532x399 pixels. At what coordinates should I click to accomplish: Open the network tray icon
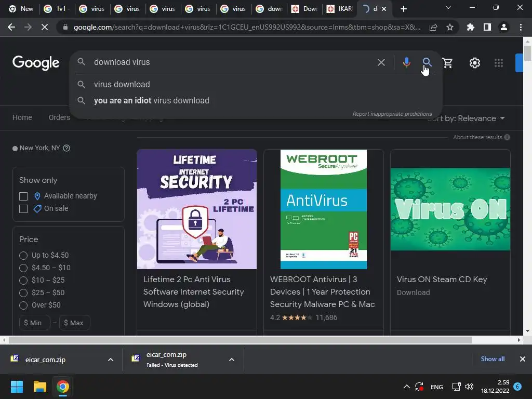[456, 387]
